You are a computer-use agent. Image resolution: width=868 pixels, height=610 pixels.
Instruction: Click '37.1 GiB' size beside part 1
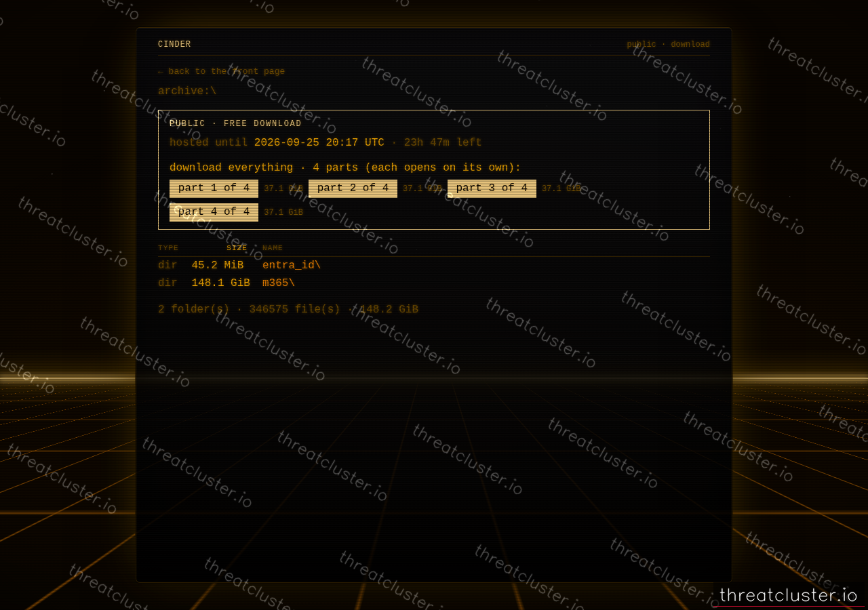(x=283, y=188)
